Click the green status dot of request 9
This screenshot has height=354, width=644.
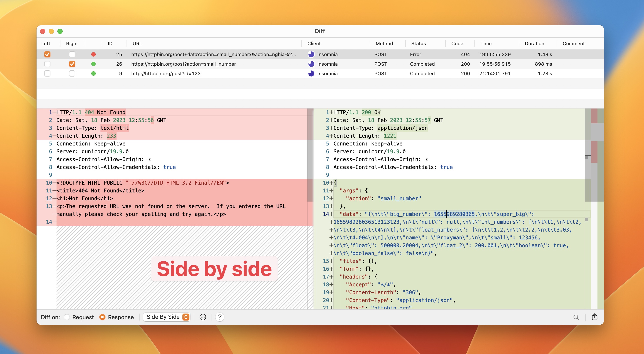[93, 73]
